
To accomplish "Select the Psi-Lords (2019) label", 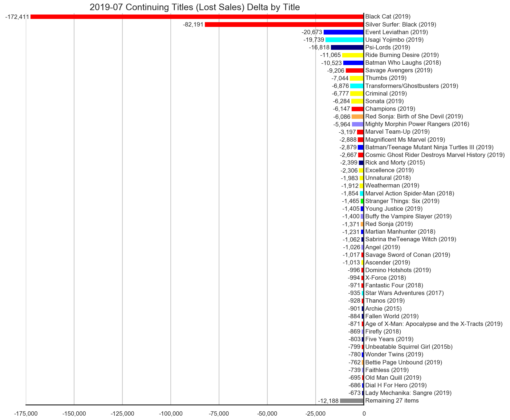I will [x=388, y=48].
